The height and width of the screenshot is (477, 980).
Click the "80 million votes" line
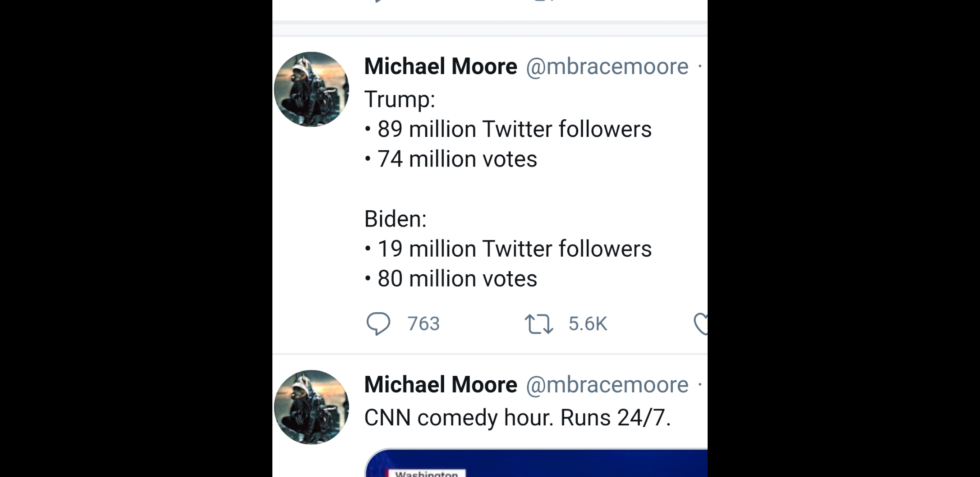457,279
